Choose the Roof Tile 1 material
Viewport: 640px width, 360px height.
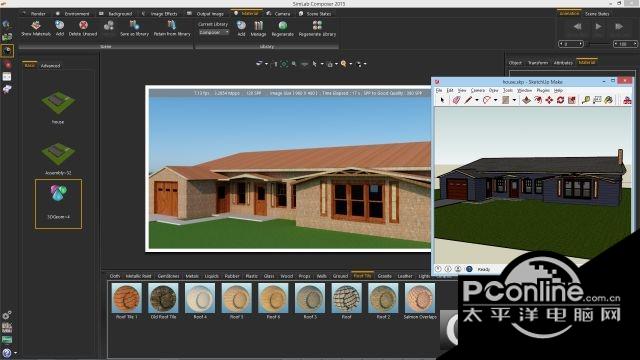pyautogui.click(x=127, y=298)
